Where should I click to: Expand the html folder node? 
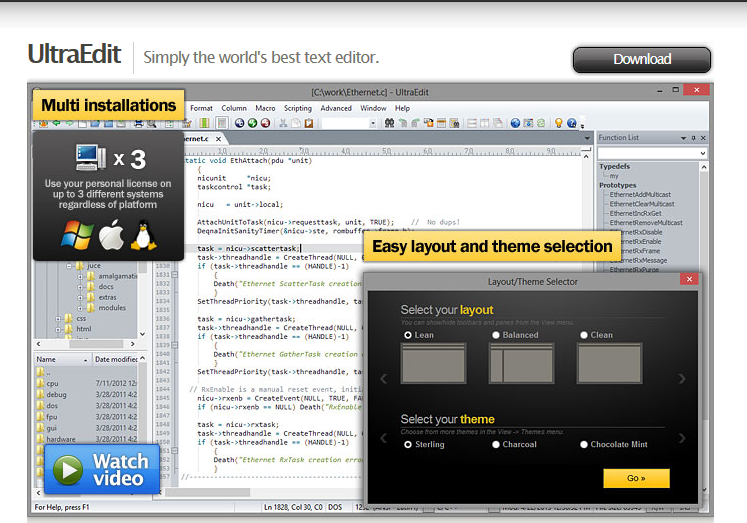coord(58,329)
